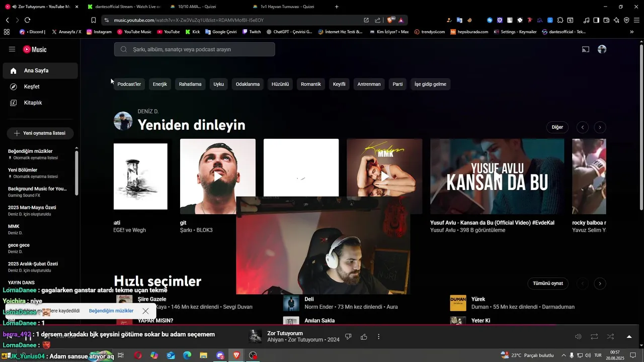Click the Diğer button
Image resolution: width=644 pixels, height=362 pixels.
click(x=557, y=127)
